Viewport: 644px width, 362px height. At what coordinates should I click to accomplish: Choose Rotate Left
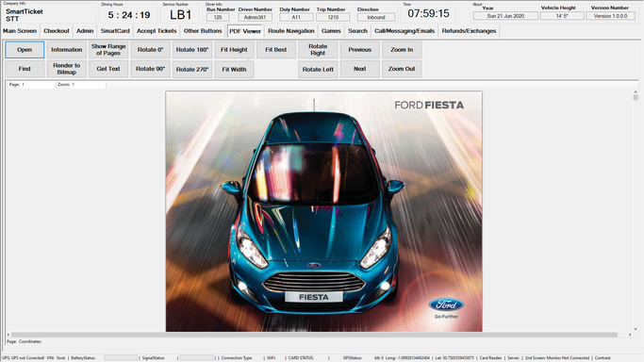pyautogui.click(x=318, y=70)
